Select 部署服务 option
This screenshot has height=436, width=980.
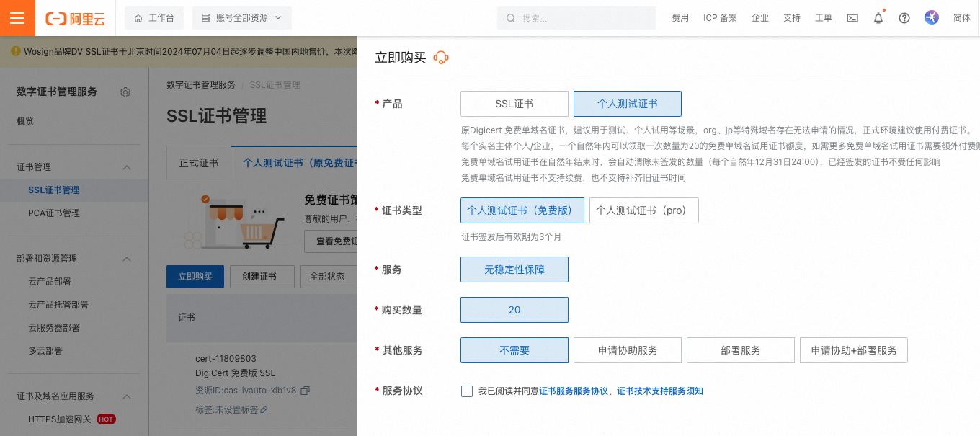click(x=741, y=350)
